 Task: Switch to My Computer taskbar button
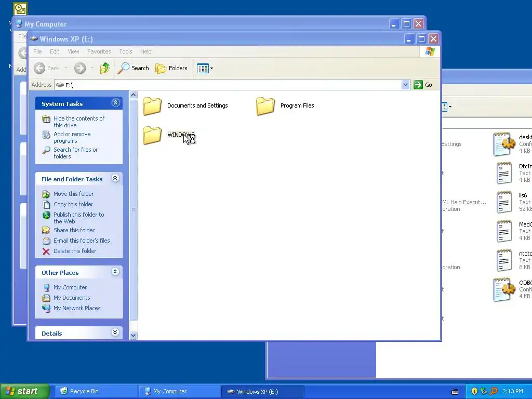click(179, 392)
